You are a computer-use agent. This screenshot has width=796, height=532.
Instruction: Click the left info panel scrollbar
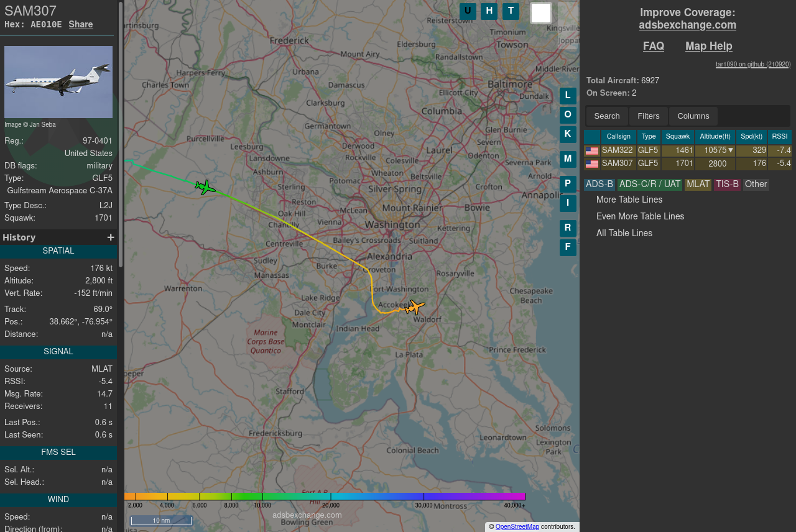(121, 134)
